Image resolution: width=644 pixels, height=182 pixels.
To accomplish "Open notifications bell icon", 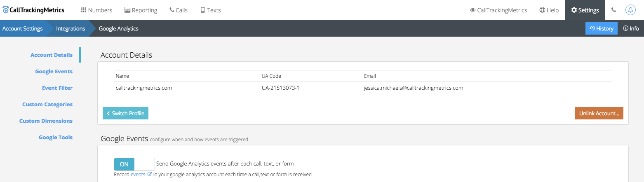I will tap(630, 10).
